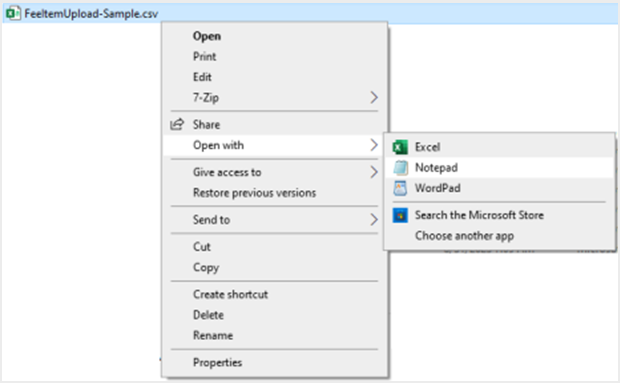Expand the Send to submenu arrow

click(x=374, y=219)
